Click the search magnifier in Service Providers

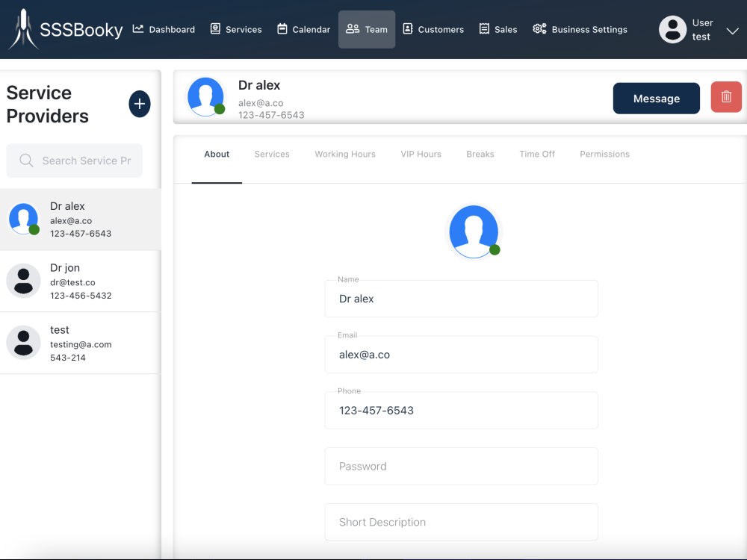click(26, 160)
